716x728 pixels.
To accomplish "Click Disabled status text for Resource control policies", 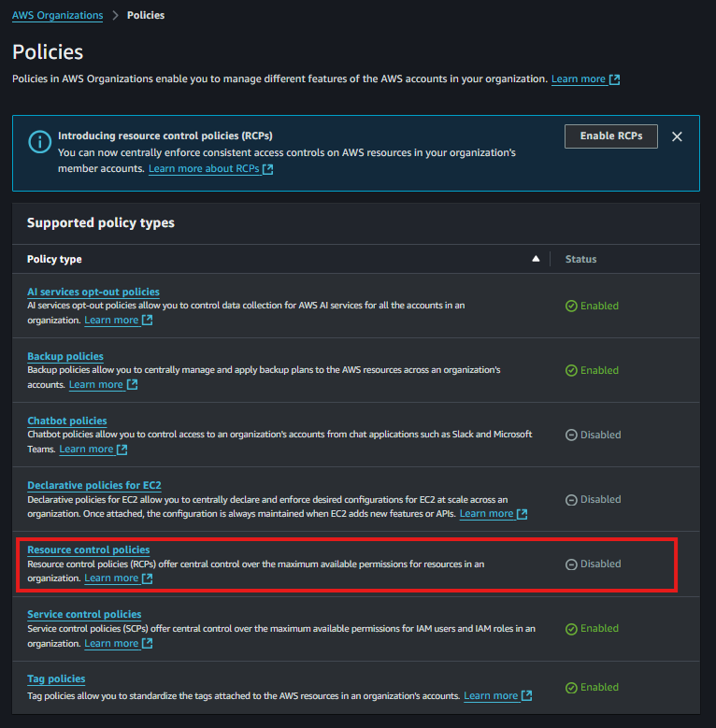I will coord(600,564).
